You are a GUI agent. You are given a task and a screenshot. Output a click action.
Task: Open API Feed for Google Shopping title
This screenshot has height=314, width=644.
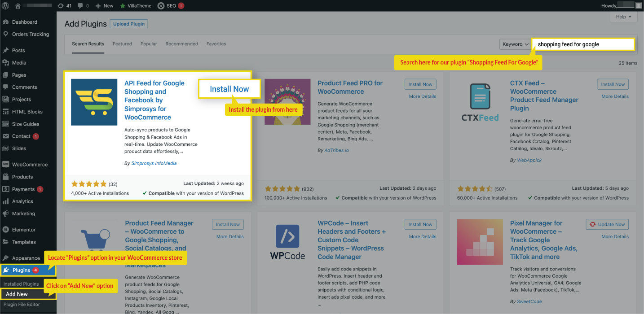point(154,100)
